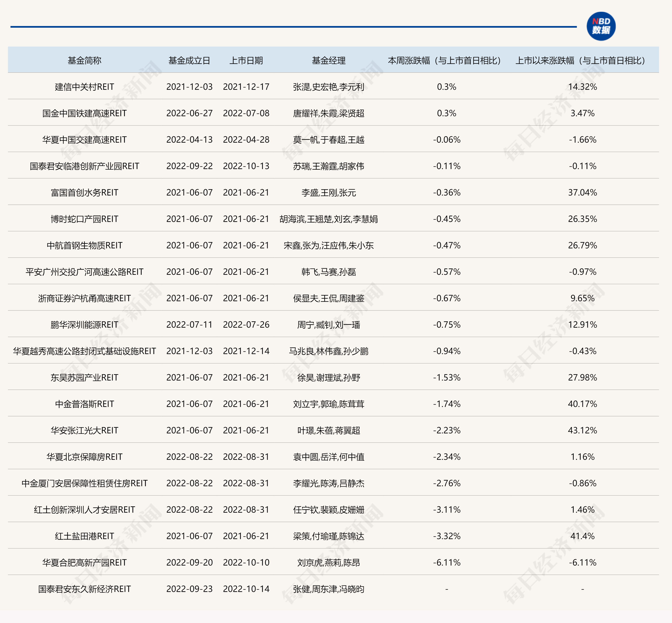This screenshot has width=672, height=623.
Task: Click the listing date 2022-10-14
Action: coord(246,589)
